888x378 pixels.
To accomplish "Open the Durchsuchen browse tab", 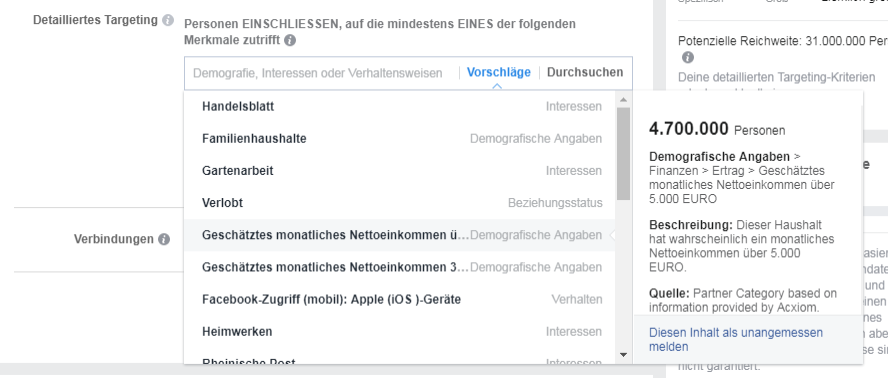I will click(585, 73).
